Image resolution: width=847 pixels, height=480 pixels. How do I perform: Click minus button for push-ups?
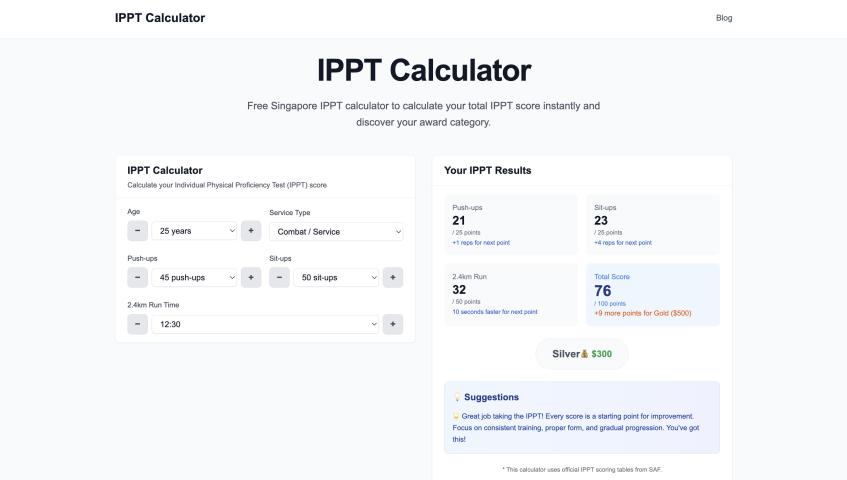coord(138,277)
